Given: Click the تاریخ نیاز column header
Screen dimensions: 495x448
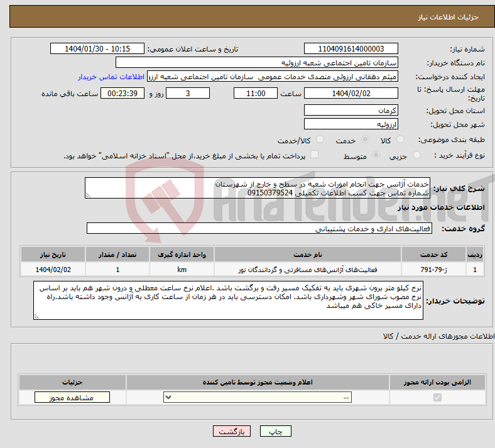Looking at the screenshot, I should pyautogui.click(x=53, y=254).
